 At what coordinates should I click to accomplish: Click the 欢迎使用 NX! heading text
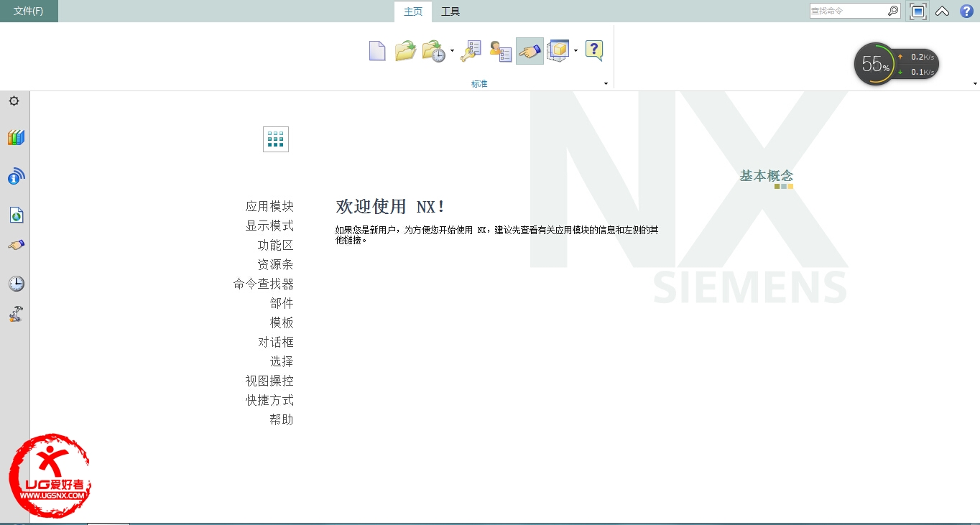pyautogui.click(x=390, y=207)
